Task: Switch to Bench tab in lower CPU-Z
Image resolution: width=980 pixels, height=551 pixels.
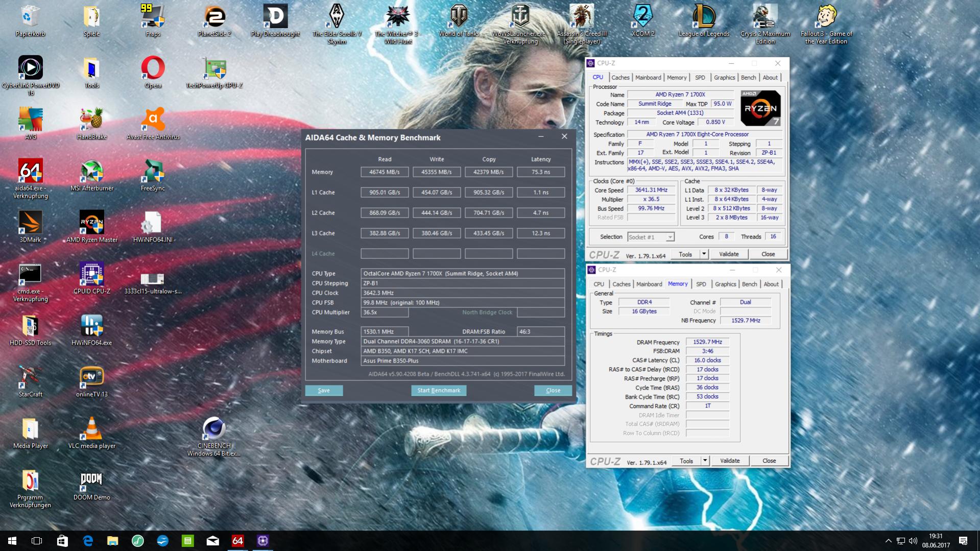Action: (x=749, y=284)
